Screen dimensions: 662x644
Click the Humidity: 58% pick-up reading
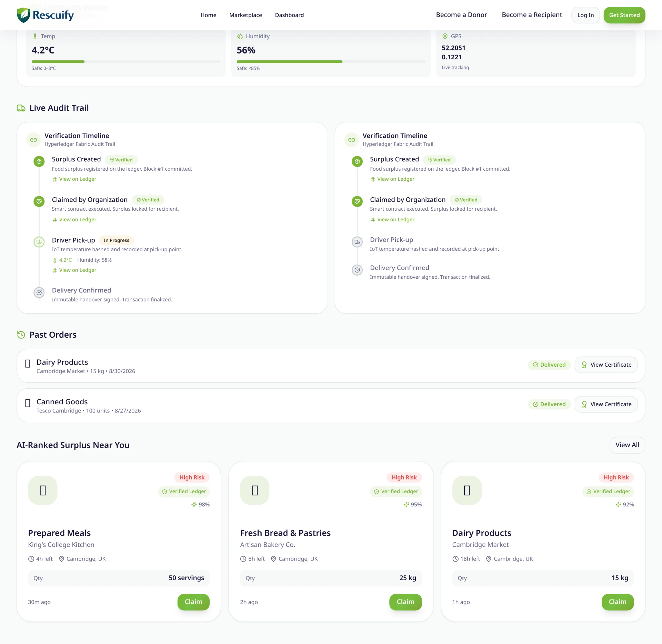point(94,260)
